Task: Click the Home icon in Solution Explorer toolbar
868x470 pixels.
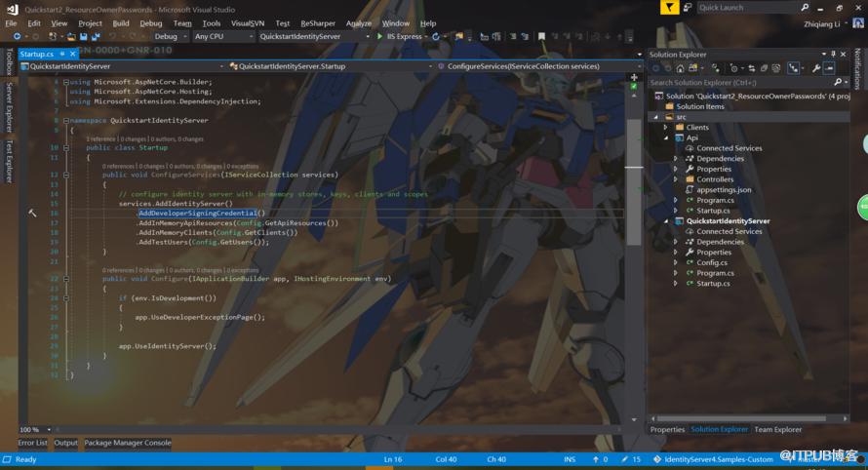Action: coord(680,68)
